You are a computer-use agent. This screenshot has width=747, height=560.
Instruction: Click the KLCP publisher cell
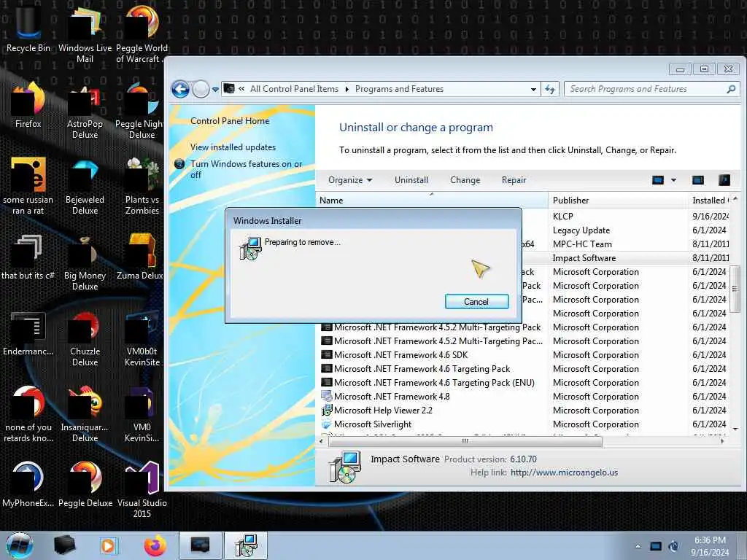tap(562, 216)
